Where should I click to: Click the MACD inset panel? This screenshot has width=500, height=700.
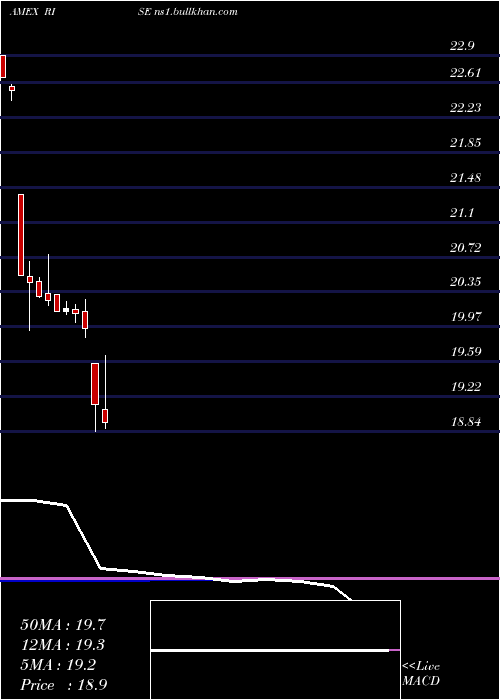tap(275, 650)
